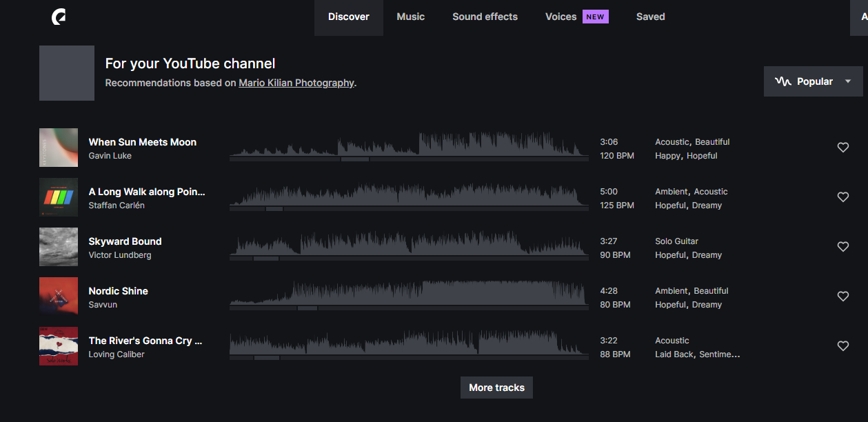This screenshot has height=422, width=868.
Task: Click the 120 BPM value
Action: click(x=617, y=156)
